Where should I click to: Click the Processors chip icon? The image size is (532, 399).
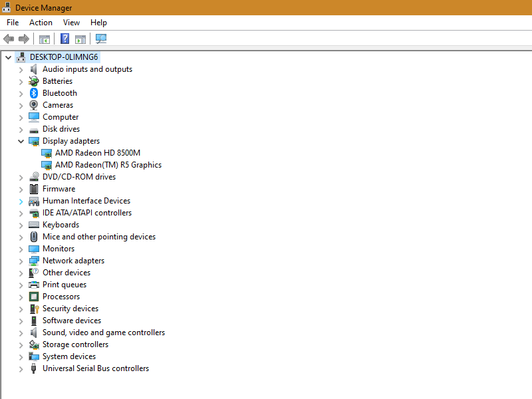[x=34, y=297]
